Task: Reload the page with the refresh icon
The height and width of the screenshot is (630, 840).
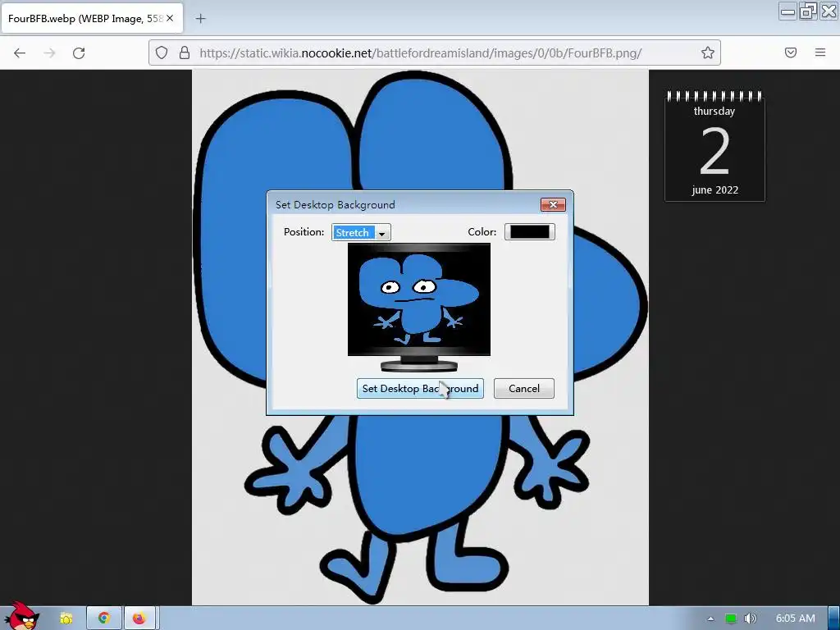Action: 79,52
